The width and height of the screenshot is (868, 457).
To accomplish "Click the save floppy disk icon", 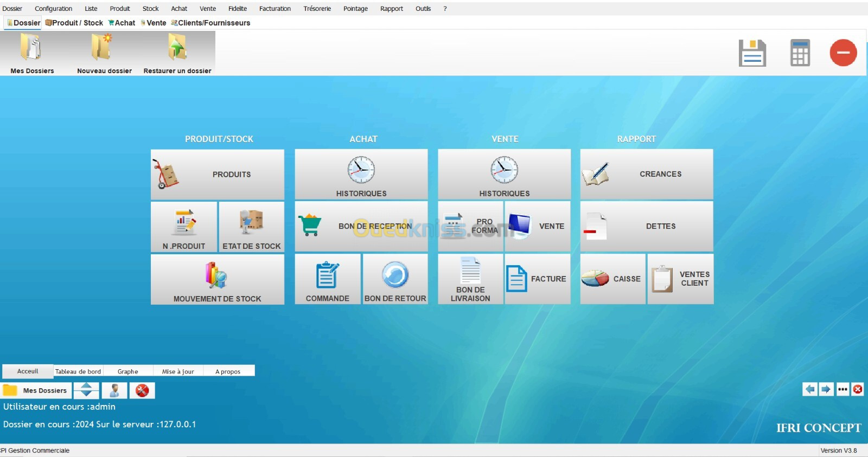I will click(x=752, y=53).
